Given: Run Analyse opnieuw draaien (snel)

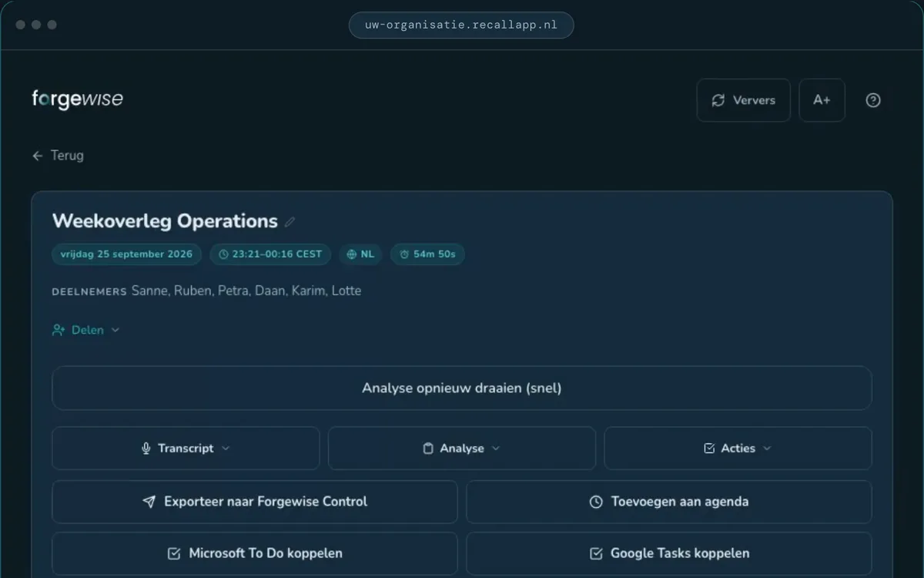Looking at the screenshot, I should (x=462, y=388).
